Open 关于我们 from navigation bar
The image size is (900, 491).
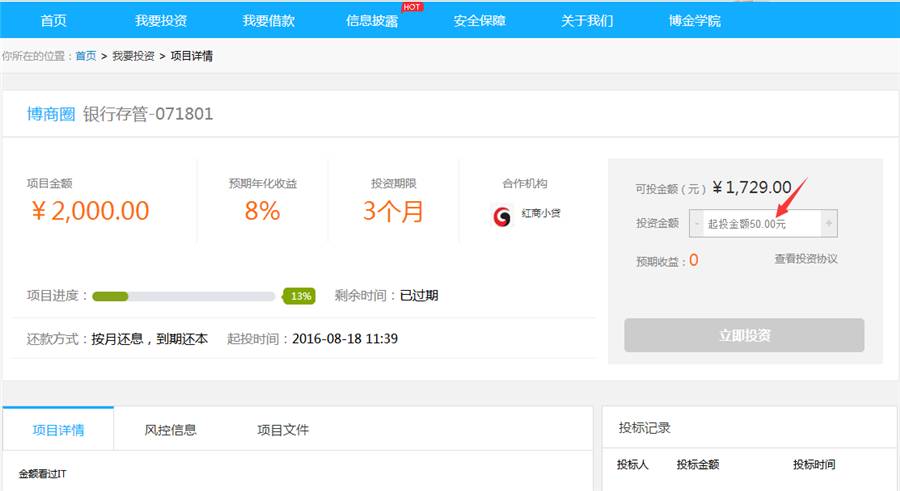click(x=587, y=20)
